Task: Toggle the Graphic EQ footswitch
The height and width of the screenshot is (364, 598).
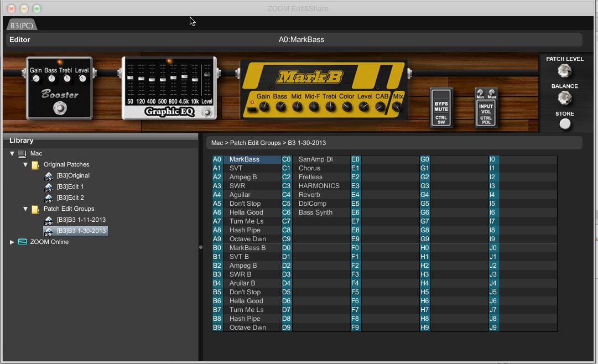Action: click(x=207, y=112)
